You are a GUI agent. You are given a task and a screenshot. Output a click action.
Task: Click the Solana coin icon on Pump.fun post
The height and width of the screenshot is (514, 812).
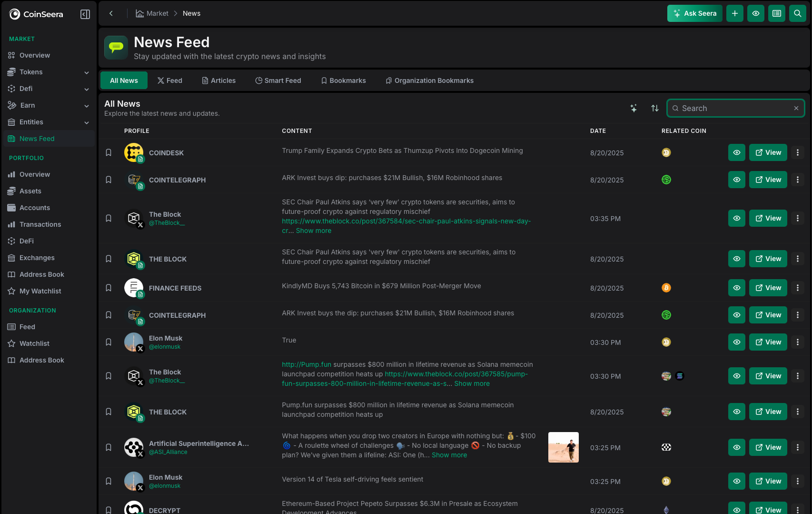pos(680,376)
